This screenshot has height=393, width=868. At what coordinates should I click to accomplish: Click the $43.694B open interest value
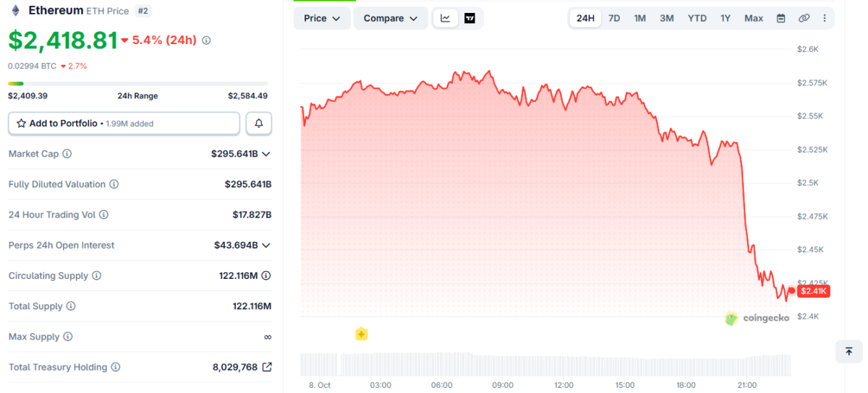(236, 246)
